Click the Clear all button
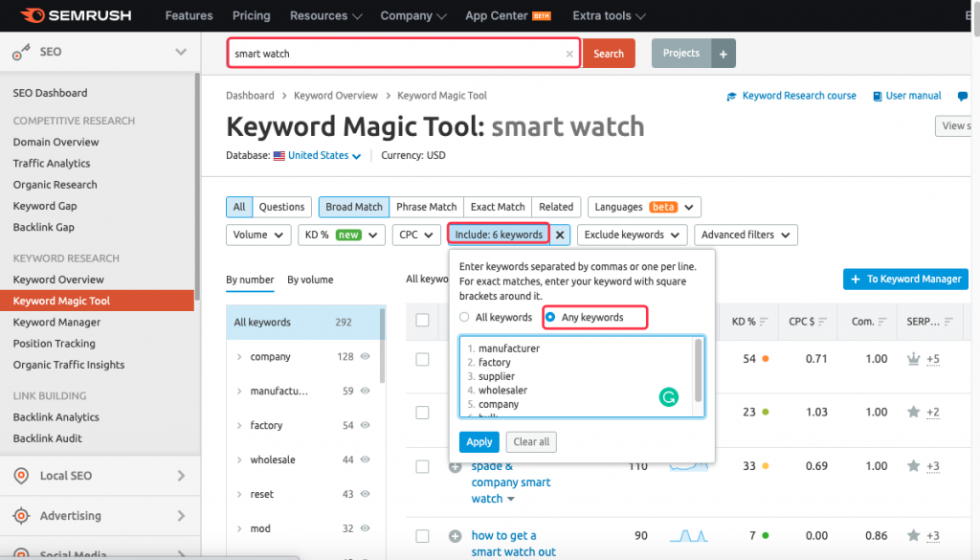 [x=531, y=442]
